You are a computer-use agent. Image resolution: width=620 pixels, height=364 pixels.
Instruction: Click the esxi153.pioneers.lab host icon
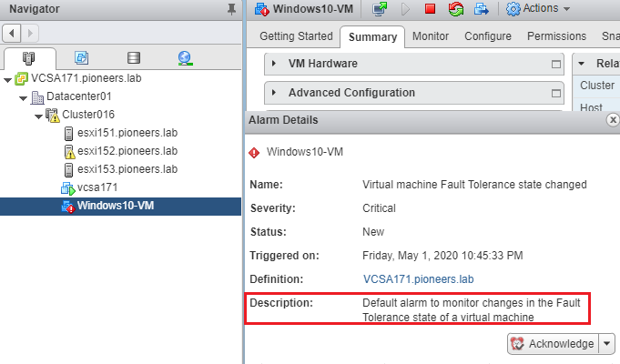pyautogui.click(x=68, y=169)
